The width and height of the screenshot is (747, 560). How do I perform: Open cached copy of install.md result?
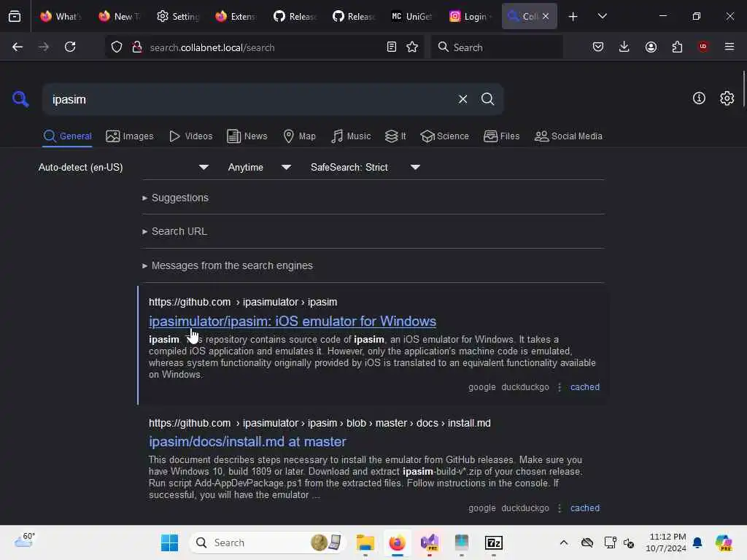[x=584, y=508]
